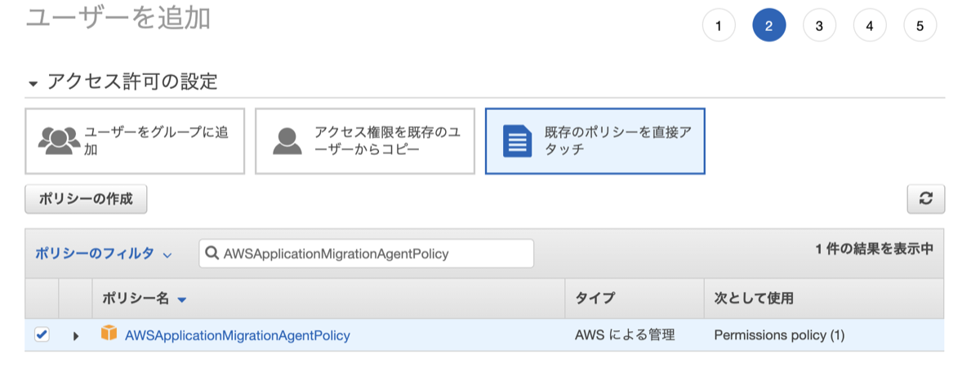Image resolution: width=980 pixels, height=376 pixels.
Task: Expand the AWSApplicationMigrationAgentPolicy row details arrow
Action: pos(75,335)
